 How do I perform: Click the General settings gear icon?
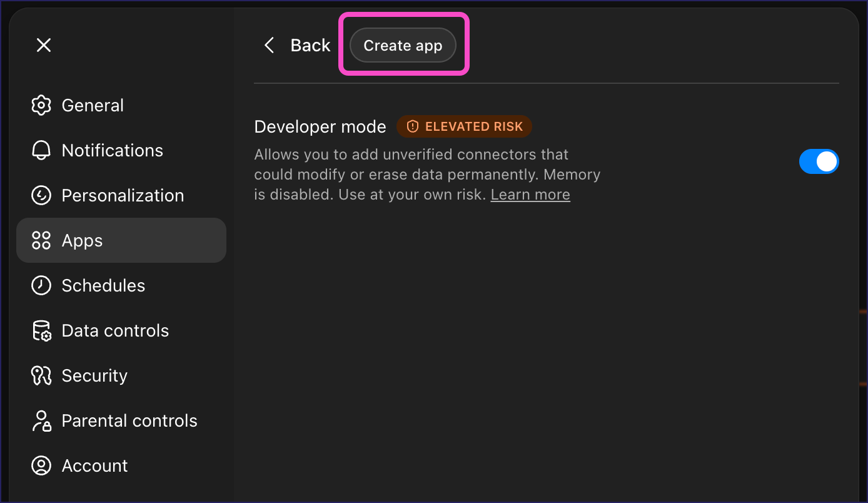coord(41,105)
